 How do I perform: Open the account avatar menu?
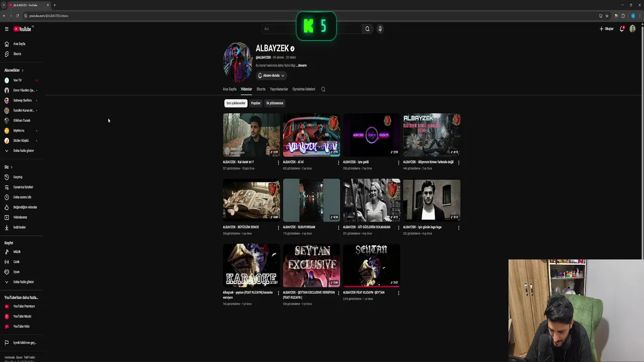coord(632,29)
